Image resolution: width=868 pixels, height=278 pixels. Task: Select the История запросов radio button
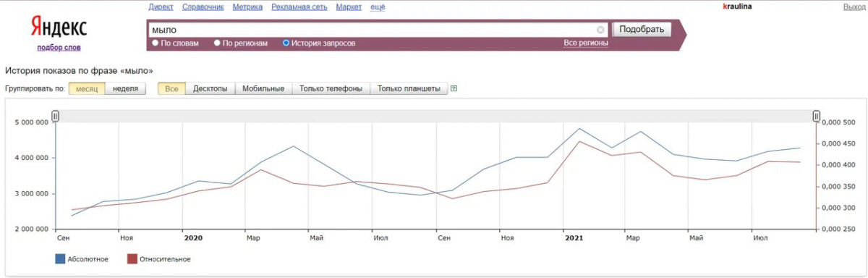(286, 43)
